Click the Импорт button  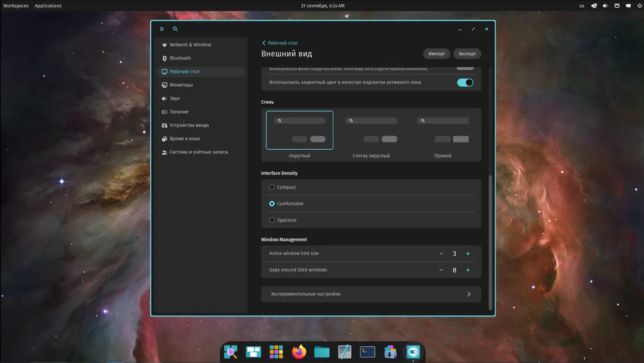(437, 54)
